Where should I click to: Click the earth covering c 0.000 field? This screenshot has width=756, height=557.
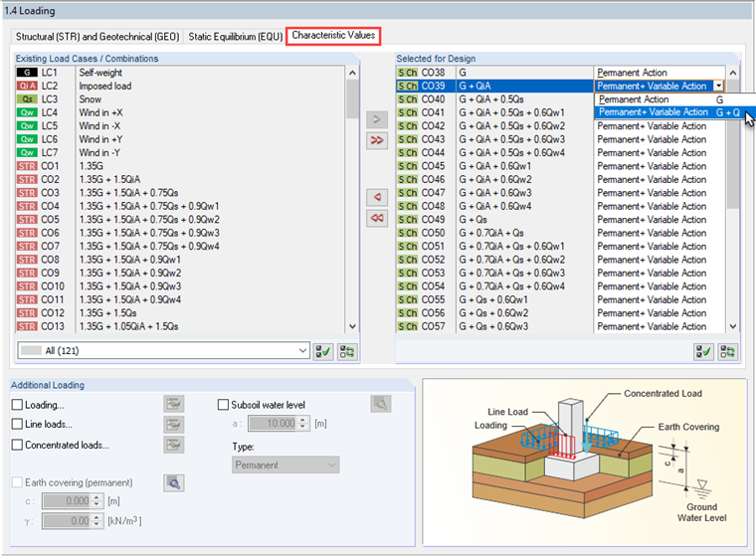[x=67, y=501]
